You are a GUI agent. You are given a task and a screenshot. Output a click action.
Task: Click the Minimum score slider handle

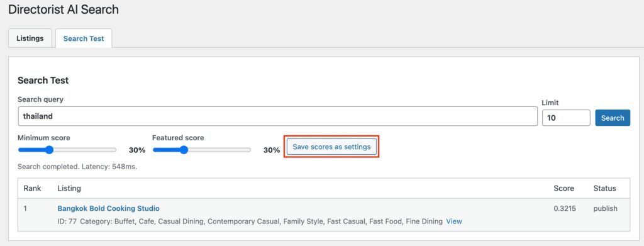[49, 150]
